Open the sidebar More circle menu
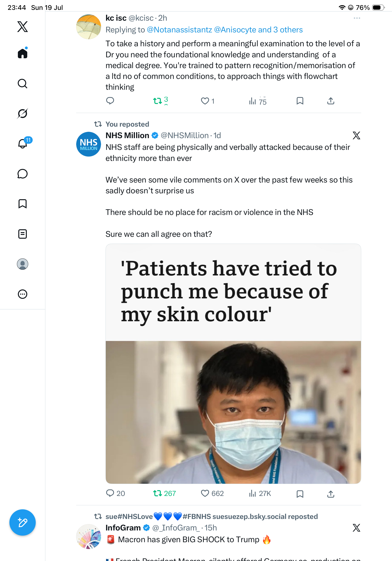The image size is (392, 561). [23, 294]
